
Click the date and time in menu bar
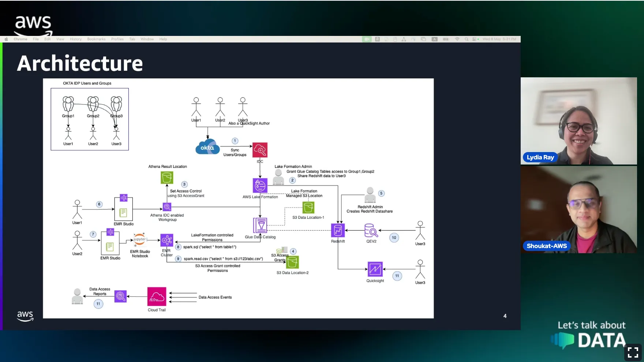[x=499, y=39]
